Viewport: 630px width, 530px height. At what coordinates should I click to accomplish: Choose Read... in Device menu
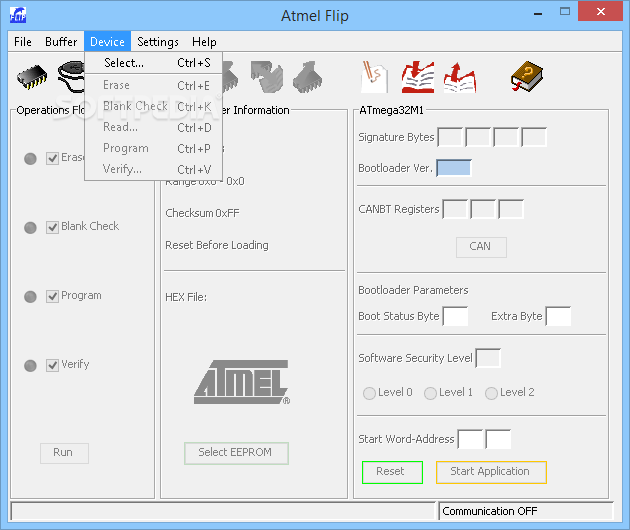pos(153,127)
